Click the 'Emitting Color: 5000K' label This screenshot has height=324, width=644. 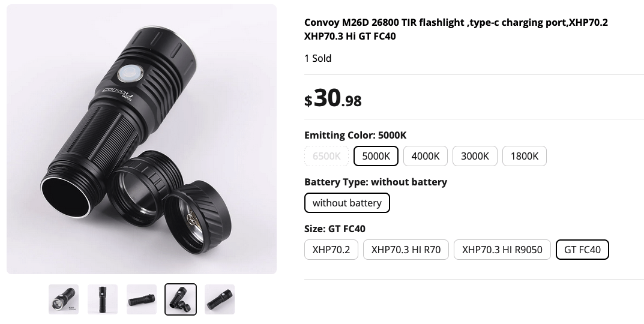(355, 135)
